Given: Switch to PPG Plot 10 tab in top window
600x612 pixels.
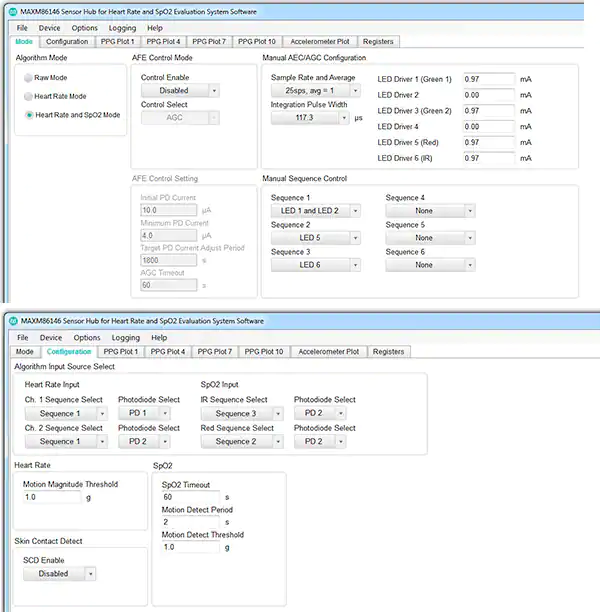Looking at the screenshot, I should 256,41.
